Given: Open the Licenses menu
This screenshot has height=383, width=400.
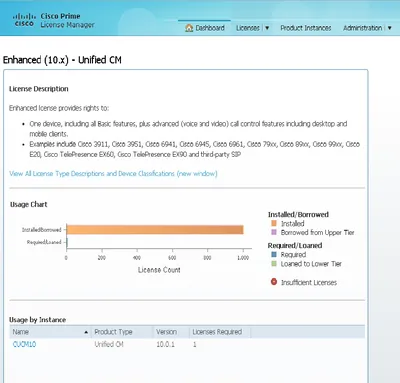Looking at the screenshot, I should tap(248, 28).
